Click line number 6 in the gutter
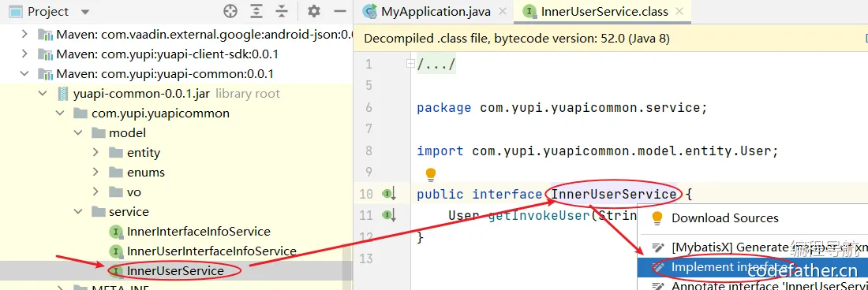The image size is (868, 290). click(369, 108)
